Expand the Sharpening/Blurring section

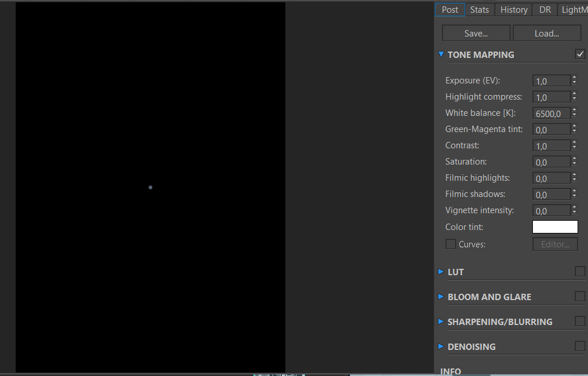coord(441,322)
